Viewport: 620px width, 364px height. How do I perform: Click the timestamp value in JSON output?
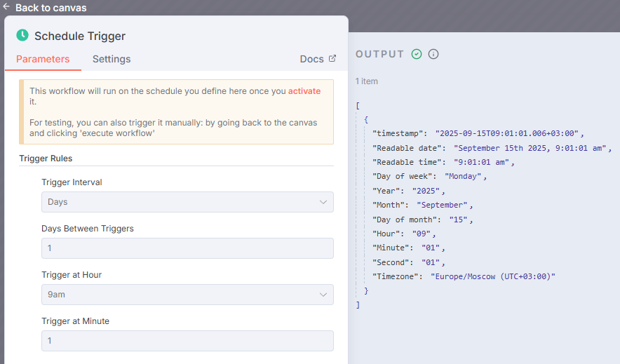[508, 133]
